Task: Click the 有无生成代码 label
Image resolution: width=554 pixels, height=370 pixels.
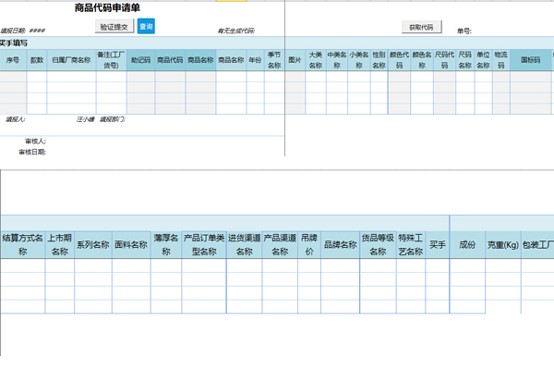Action: click(236, 31)
